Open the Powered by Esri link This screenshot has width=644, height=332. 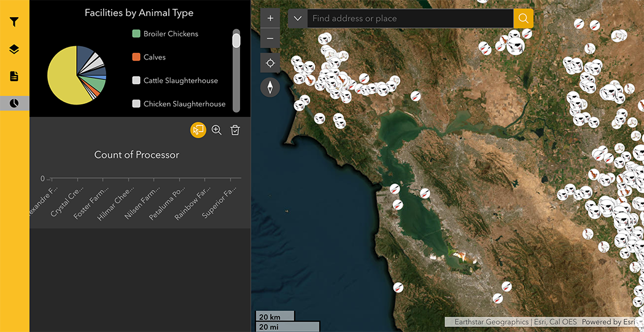coord(608,322)
